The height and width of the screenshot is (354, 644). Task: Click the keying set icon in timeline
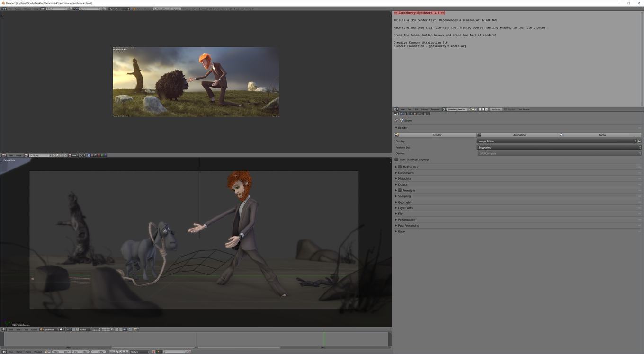pyautogui.click(x=164, y=352)
